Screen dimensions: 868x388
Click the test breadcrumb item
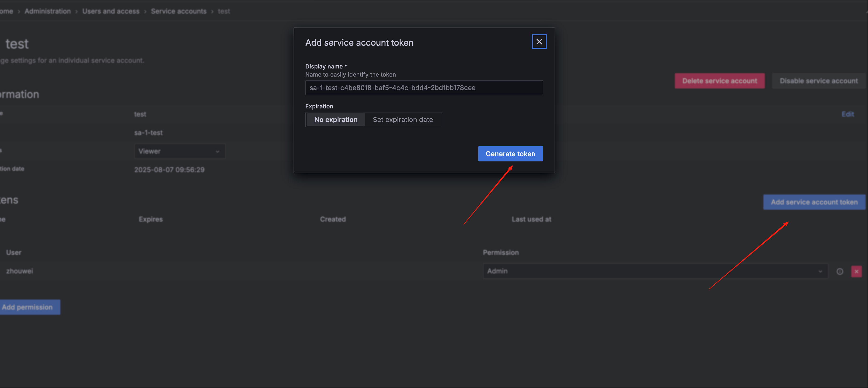(x=224, y=11)
